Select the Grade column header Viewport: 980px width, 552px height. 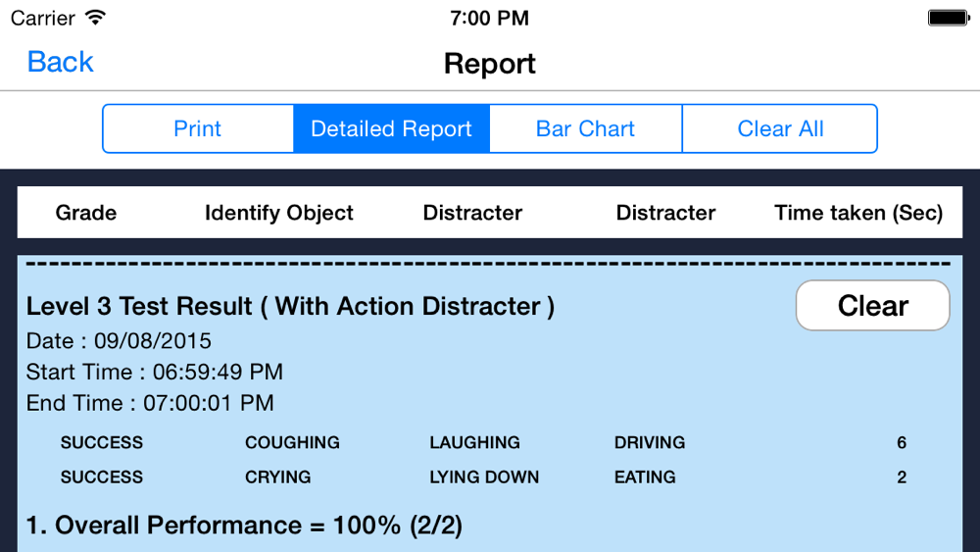pos(85,213)
